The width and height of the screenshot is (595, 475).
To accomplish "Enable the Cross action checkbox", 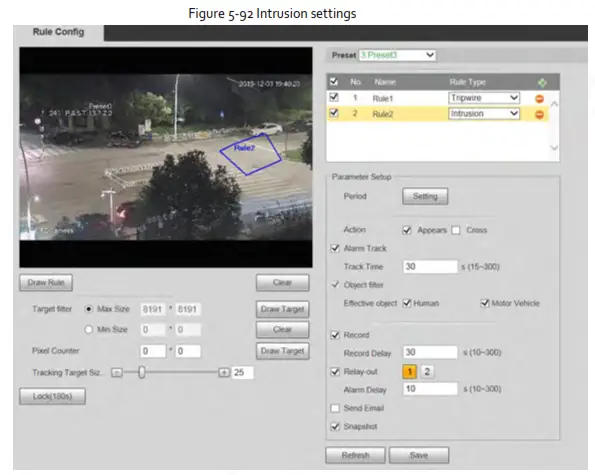I will pos(456,230).
